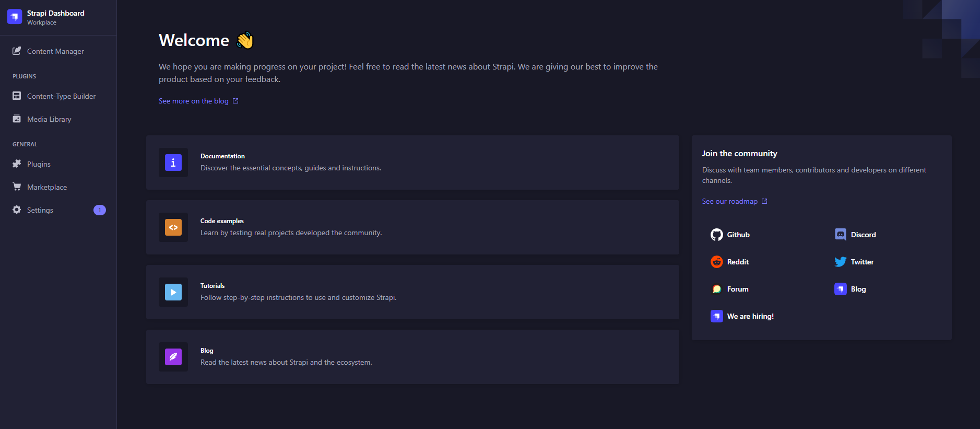980x429 pixels.
Task: Open the Discord community link
Action: point(863,235)
